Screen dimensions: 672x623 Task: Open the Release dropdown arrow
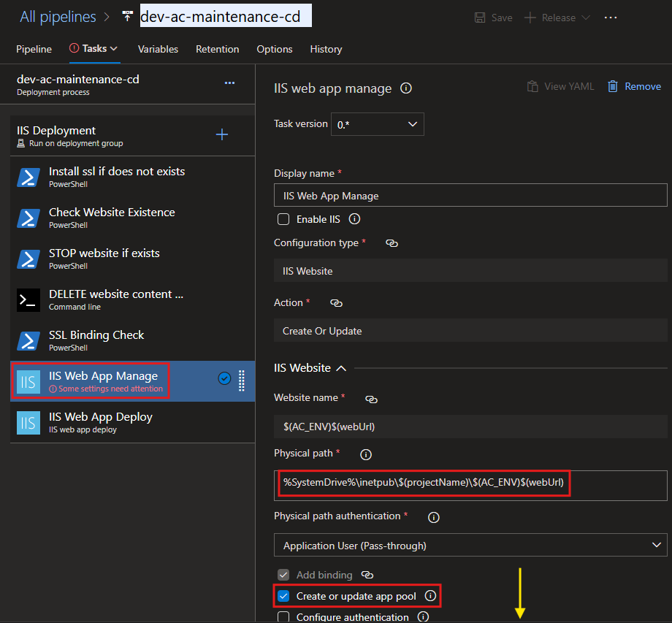(x=586, y=18)
